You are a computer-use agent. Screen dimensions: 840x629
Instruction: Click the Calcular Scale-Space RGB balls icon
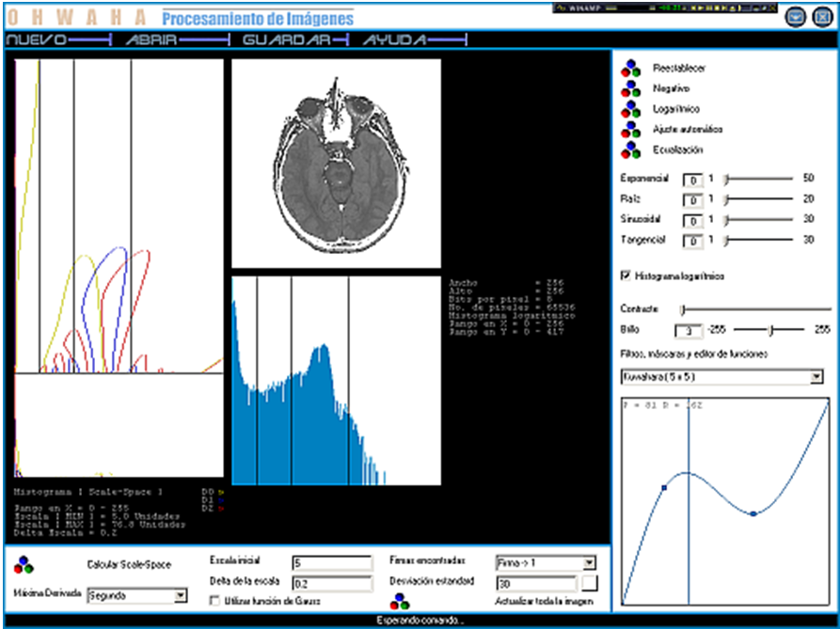24,565
